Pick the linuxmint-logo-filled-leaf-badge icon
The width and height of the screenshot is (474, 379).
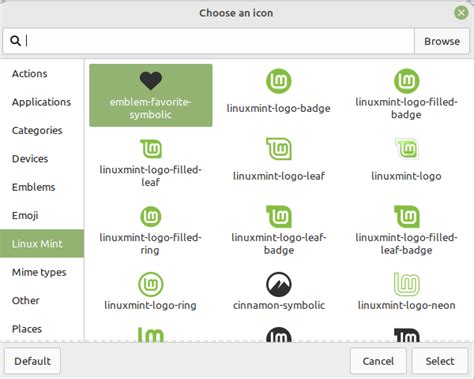click(x=407, y=217)
